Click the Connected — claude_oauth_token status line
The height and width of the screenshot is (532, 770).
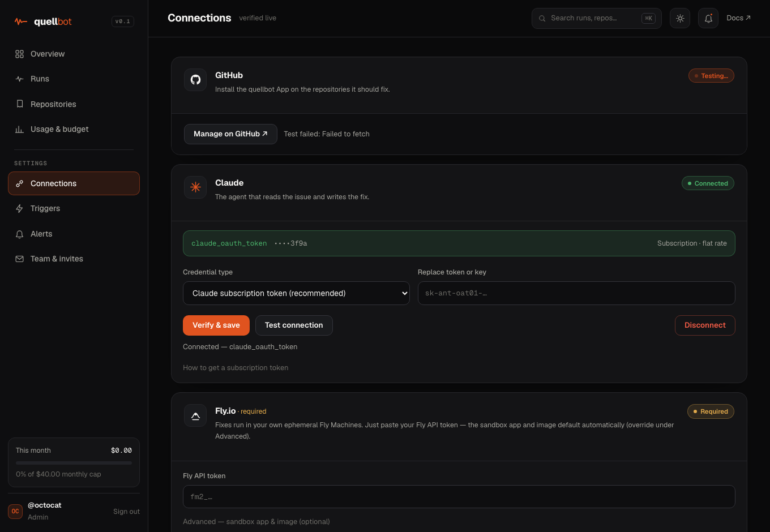pos(240,347)
